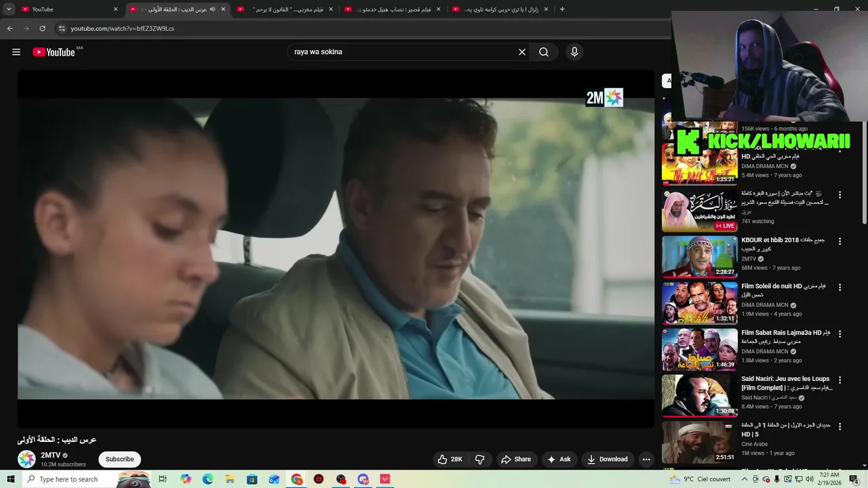868x488 pixels.
Task: Open site information icon in the address bar
Action: (x=62, y=28)
